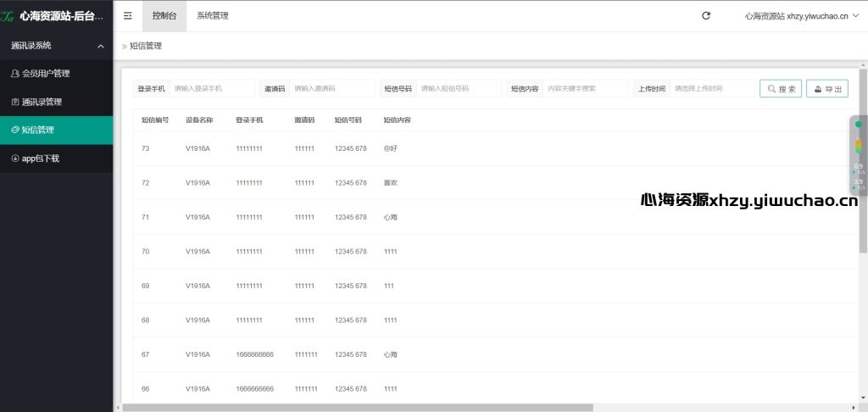This screenshot has height=412, width=868.
Task: Click the 搜索 button
Action: pyautogui.click(x=781, y=89)
